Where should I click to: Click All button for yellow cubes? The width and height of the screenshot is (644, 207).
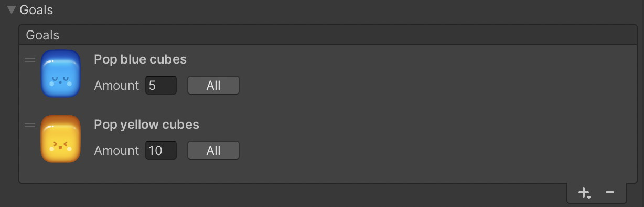pos(213,150)
